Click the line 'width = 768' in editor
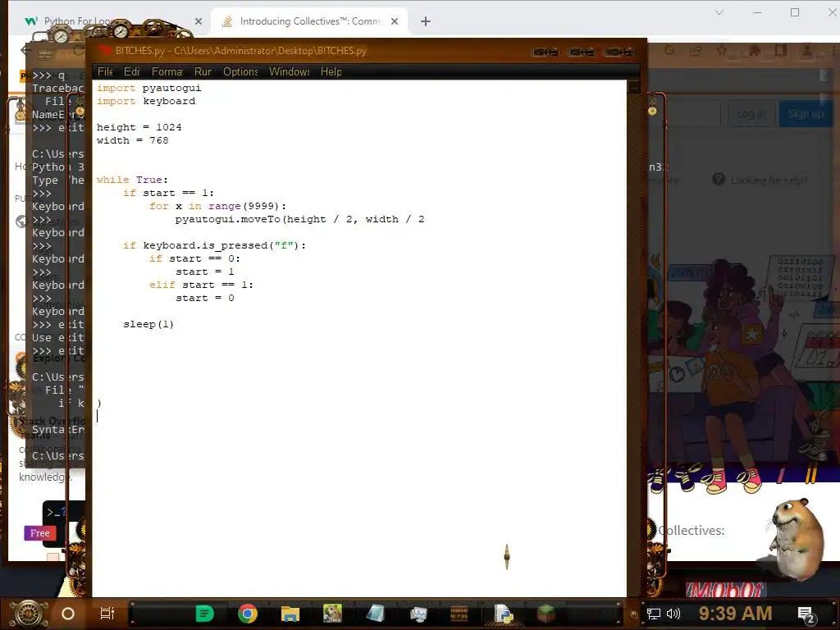The image size is (840, 630). tap(132, 140)
